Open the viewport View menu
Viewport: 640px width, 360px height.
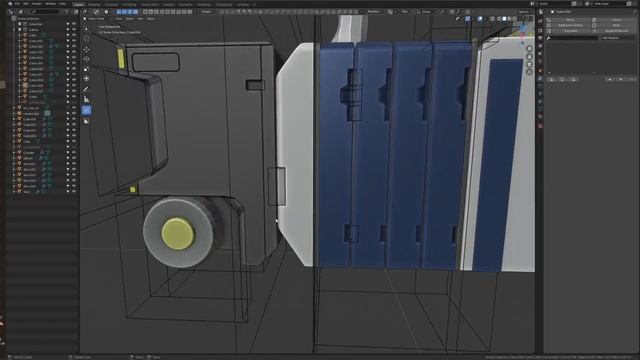pyautogui.click(x=119, y=19)
